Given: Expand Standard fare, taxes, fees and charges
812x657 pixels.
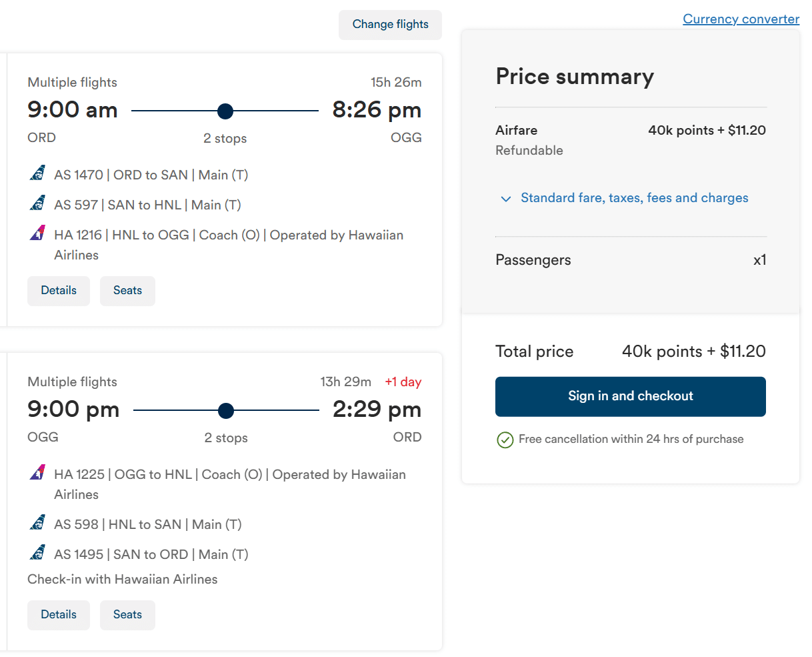Looking at the screenshot, I should click(x=634, y=198).
